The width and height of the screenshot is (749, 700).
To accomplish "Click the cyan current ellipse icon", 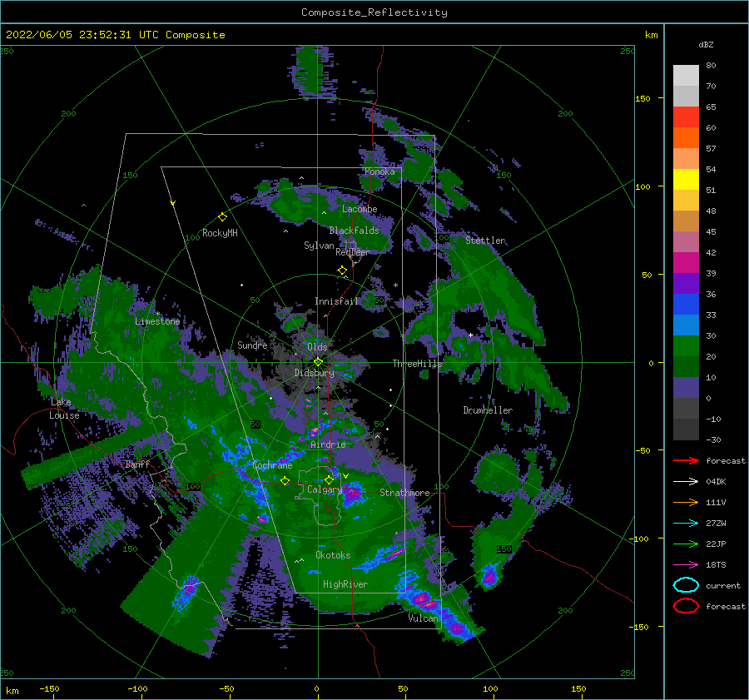I will [x=686, y=585].
